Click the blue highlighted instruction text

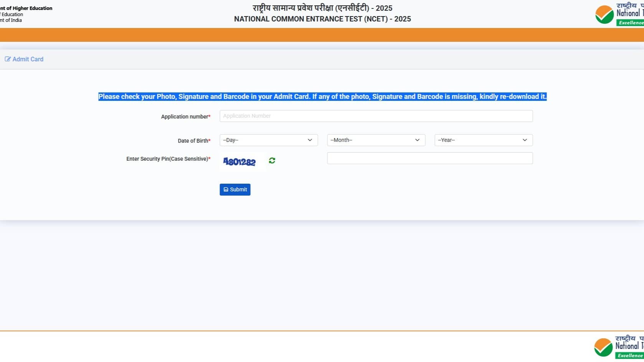(x=322, y=97)
